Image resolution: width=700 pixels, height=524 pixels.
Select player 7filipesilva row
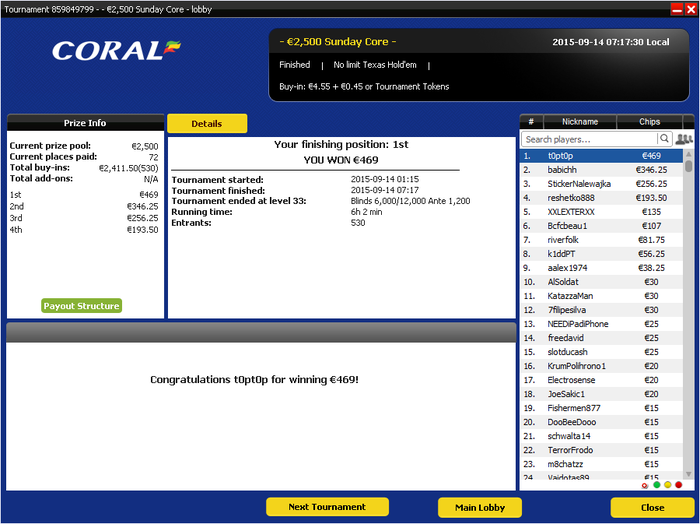[601, 310]
